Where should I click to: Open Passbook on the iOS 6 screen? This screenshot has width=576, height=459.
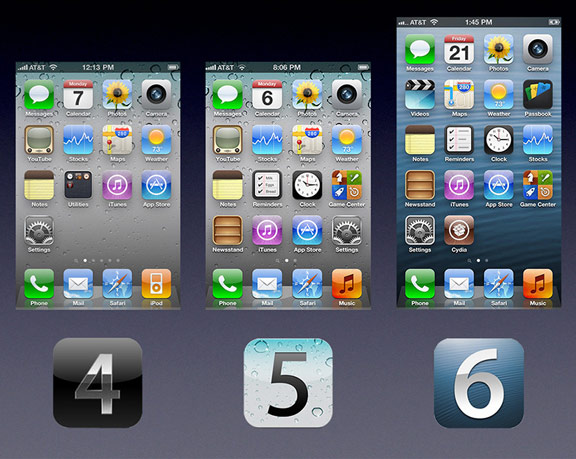click(x=537, y=94)
